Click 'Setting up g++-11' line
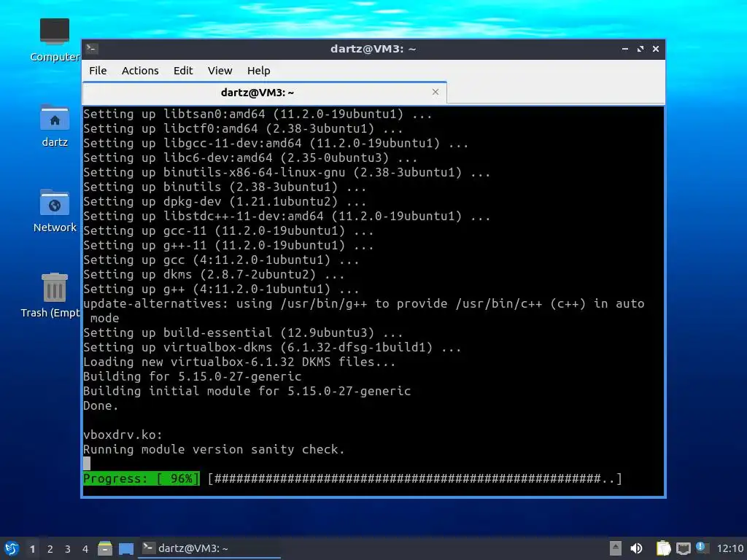Viewport: 747px width, 560px height. tap(228, 245)
